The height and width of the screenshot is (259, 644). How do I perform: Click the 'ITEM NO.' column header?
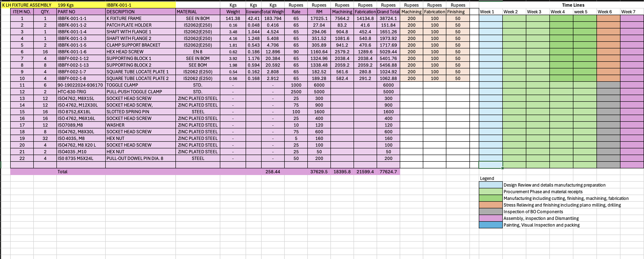22,12
